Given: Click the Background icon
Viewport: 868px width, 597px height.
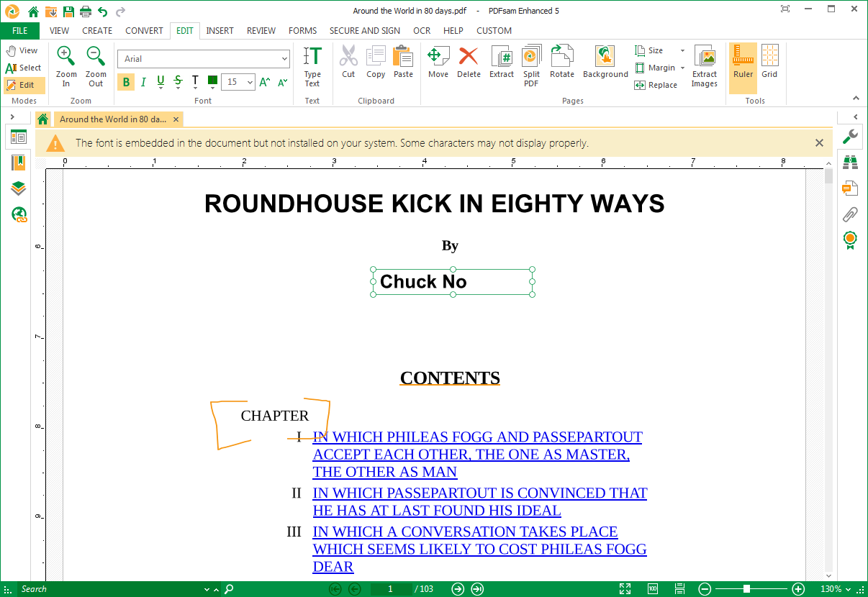Looking at the screenshot, I should (x=605, y=63).
